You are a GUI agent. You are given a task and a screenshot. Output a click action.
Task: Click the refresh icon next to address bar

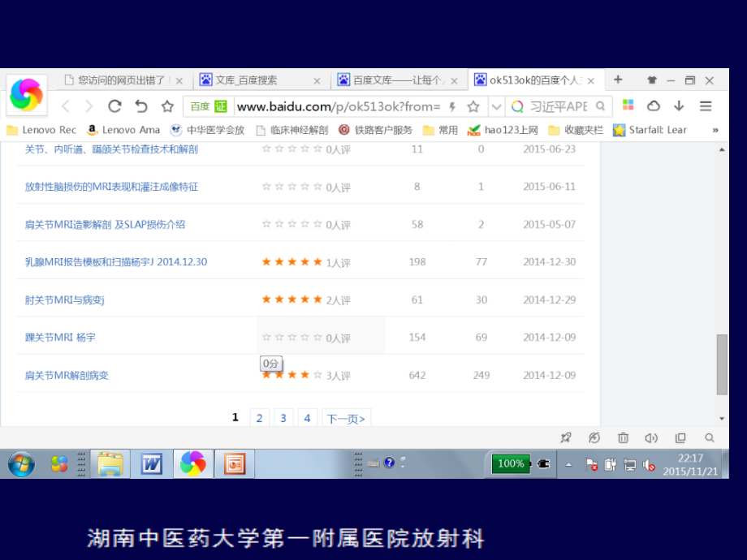point(115,106)
